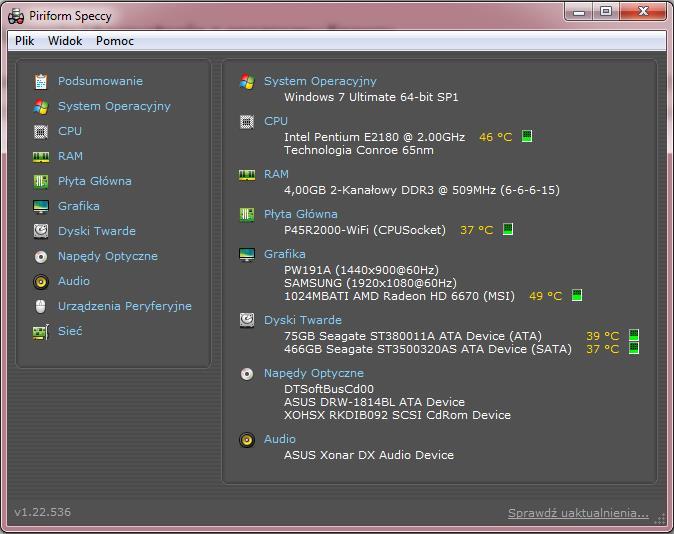Image resolution: width=674 pixels, height=534 pixels.
Task: Click the Windows flag icon in sidebar
Action: 41,106
